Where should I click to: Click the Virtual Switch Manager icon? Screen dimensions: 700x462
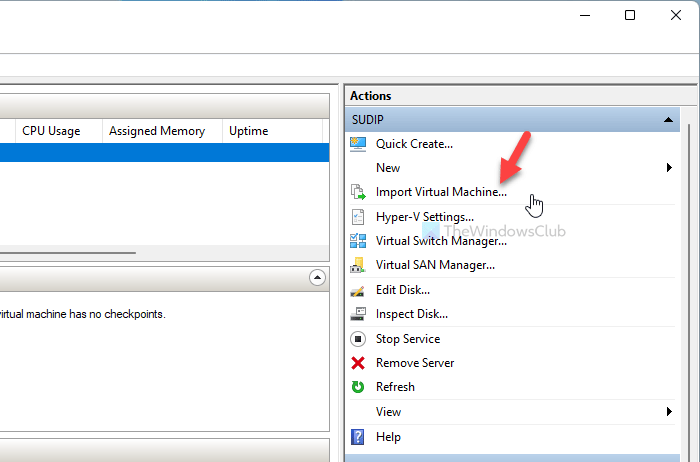359,241
